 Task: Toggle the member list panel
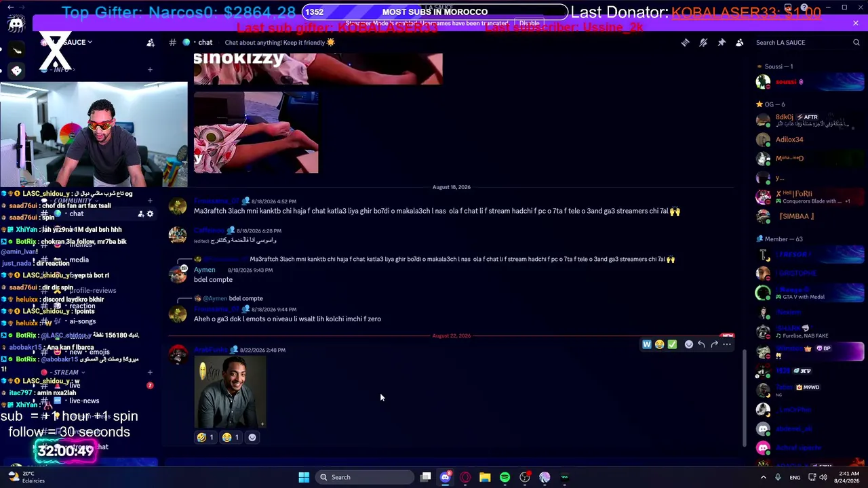740,43
